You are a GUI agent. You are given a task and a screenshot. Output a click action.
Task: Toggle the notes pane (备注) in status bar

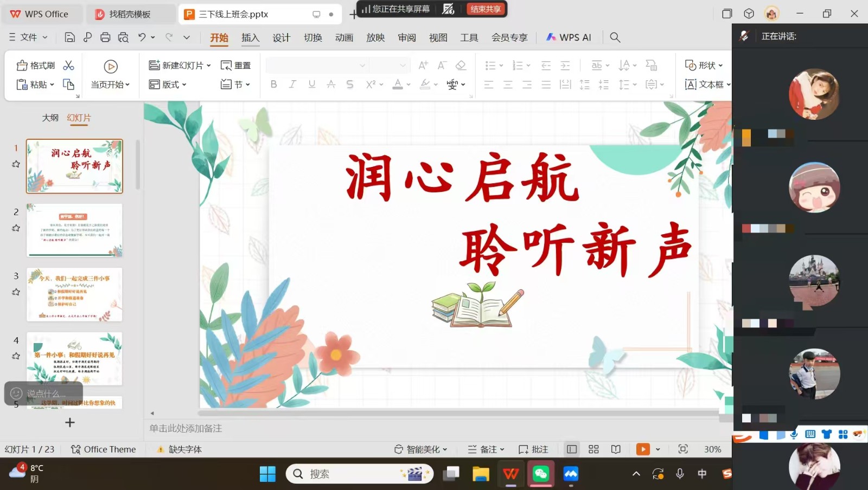(x=486, y=449)
